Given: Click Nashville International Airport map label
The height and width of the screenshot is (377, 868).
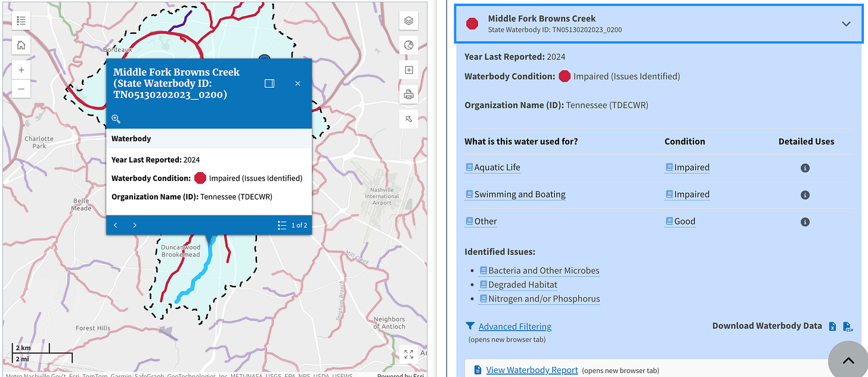Looking at the screenshot, I should (382, 196).
